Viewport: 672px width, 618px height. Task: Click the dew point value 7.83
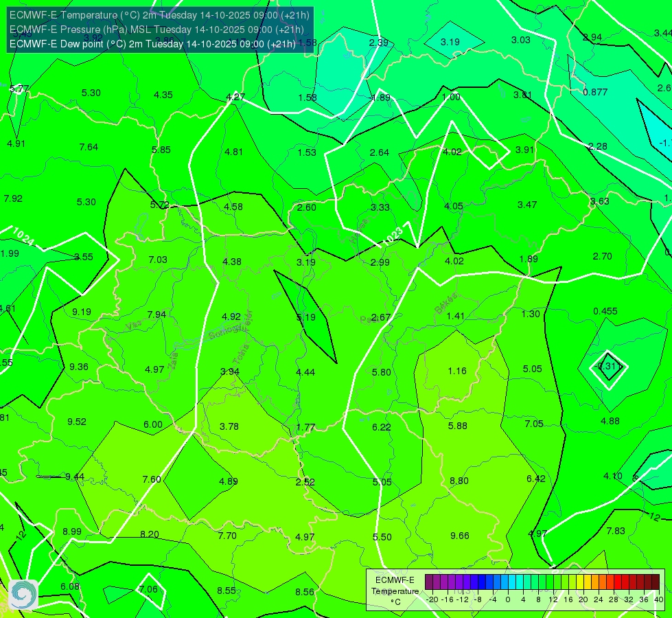[x=616, y=531]
